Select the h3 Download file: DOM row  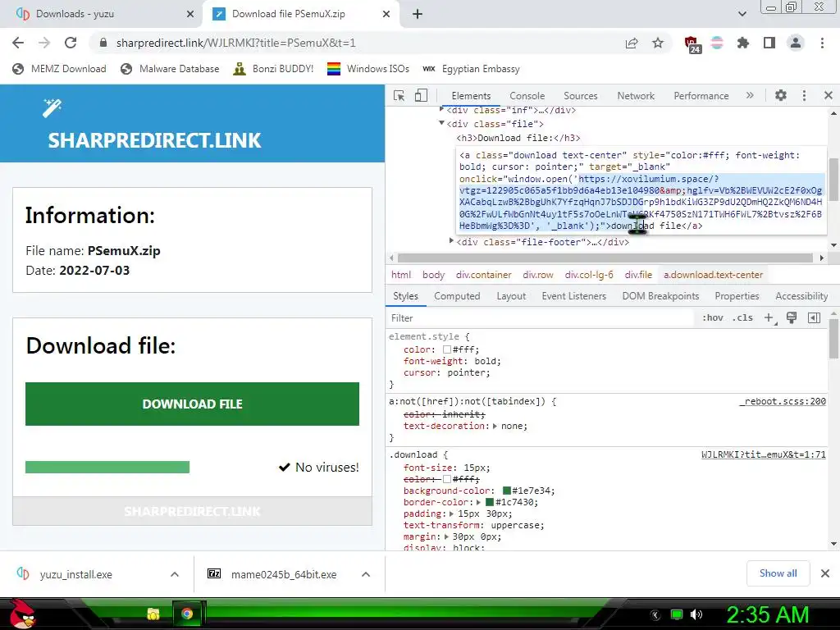pyautogui.click(x=518, y=138)
